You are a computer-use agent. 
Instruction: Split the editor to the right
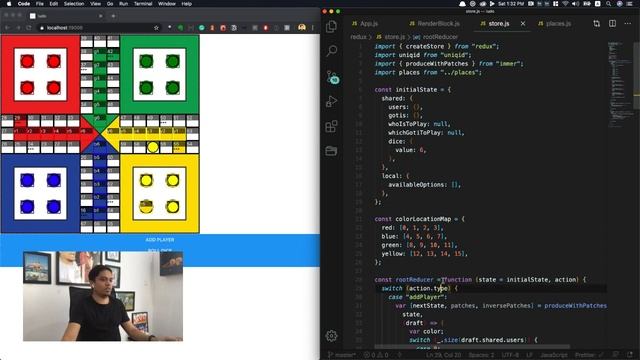pos(612,24)
